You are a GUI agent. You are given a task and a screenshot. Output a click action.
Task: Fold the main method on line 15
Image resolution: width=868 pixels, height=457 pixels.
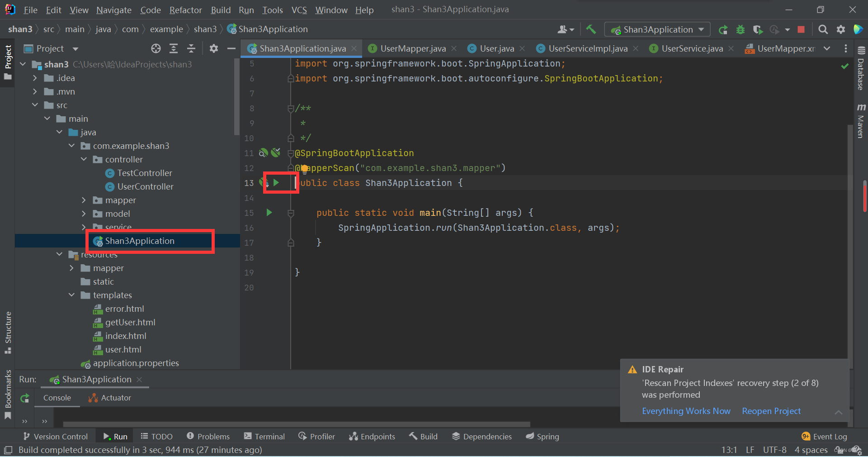tap(291, 213)
